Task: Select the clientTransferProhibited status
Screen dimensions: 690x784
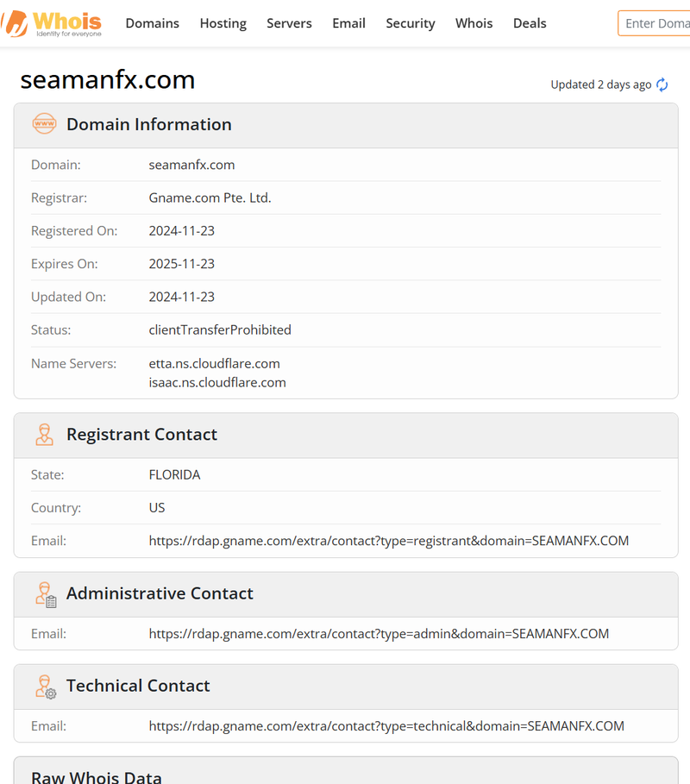Action: pyautogui.click(x=220, y=330)
